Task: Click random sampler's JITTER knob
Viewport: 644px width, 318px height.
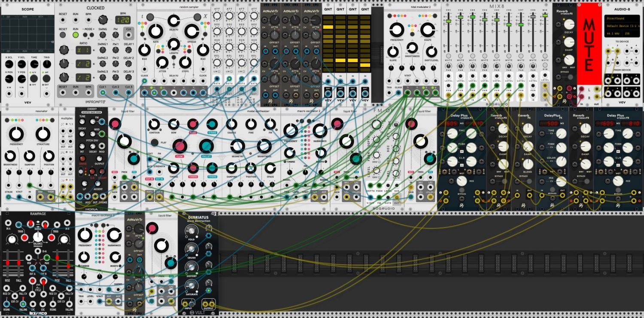Action: pos(161,62)
